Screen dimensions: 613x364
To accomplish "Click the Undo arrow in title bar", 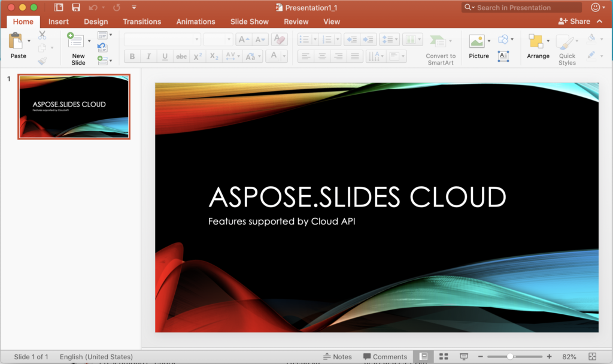I will click(x=93, y=7).
